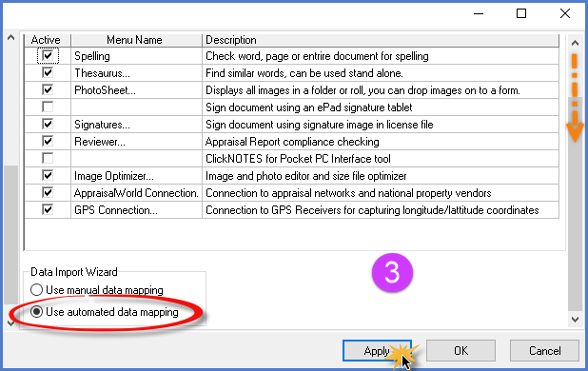Image resolution: width=588 pixels, height=371 pixels.
Task: Click left panel scrollbar down arrow
Action: [x=10, y=322]
